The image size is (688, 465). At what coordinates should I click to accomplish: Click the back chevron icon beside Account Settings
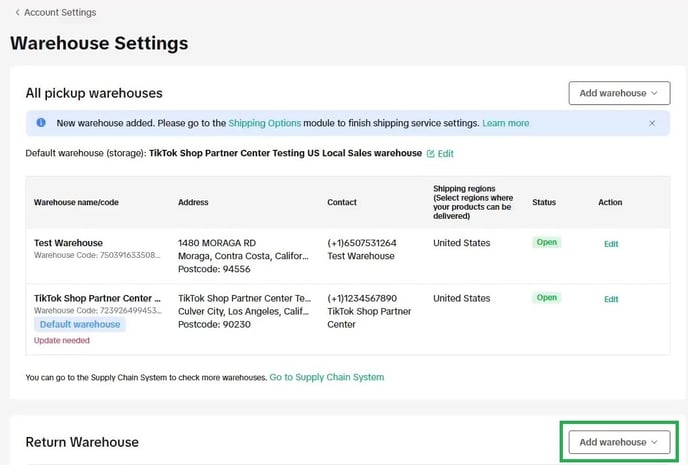point(17,12)
